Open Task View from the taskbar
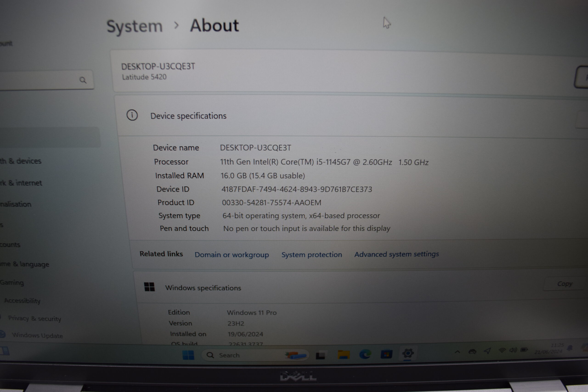 tap(320, 355)
